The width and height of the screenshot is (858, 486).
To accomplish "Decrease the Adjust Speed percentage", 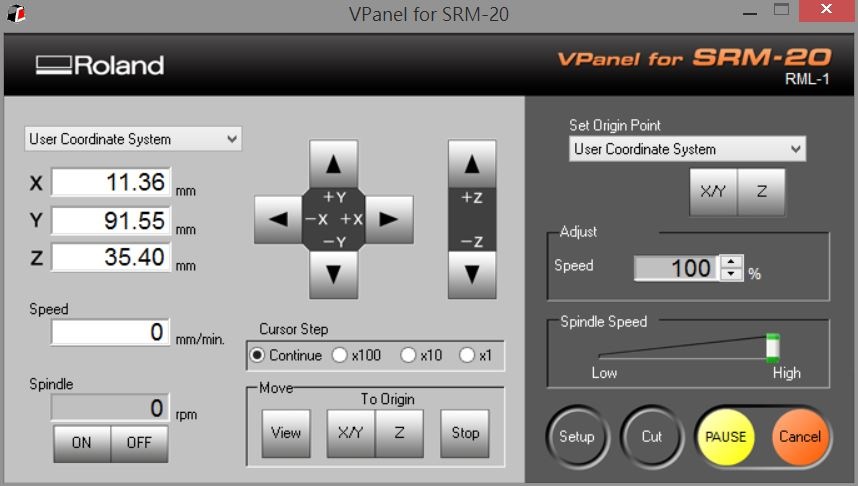I will pyautogui.click(x=732, y=274).
